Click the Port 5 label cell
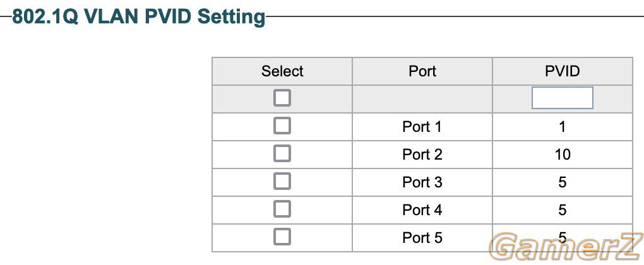 (x=422, y=238)
